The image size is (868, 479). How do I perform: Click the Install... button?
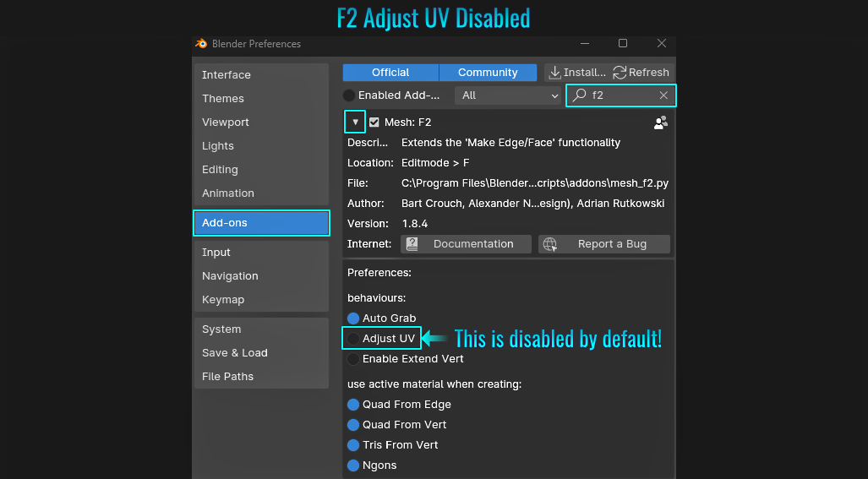point(576,73)
